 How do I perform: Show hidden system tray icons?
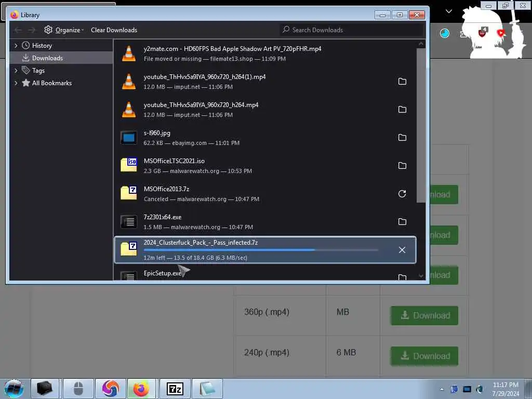(x=442, y=389)
